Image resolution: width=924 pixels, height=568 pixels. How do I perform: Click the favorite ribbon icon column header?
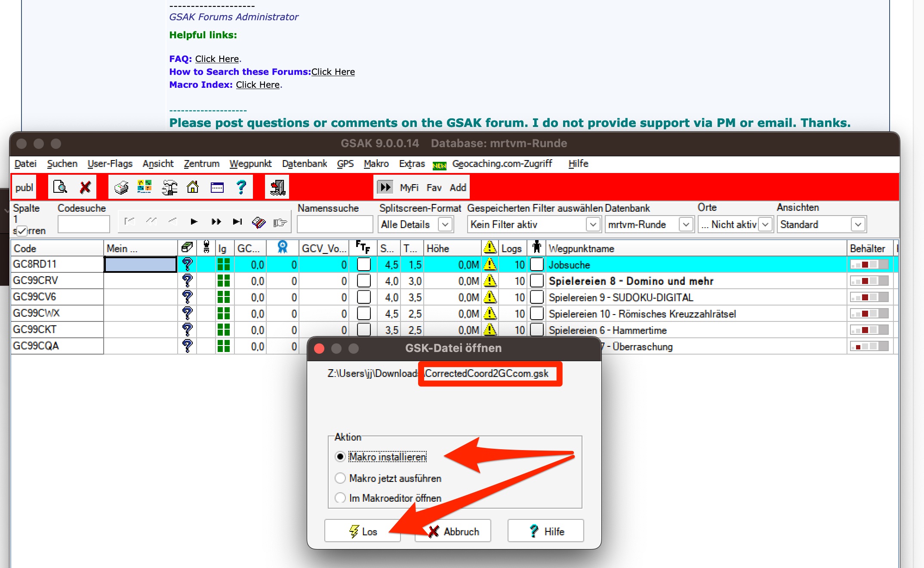click(282, 247)
